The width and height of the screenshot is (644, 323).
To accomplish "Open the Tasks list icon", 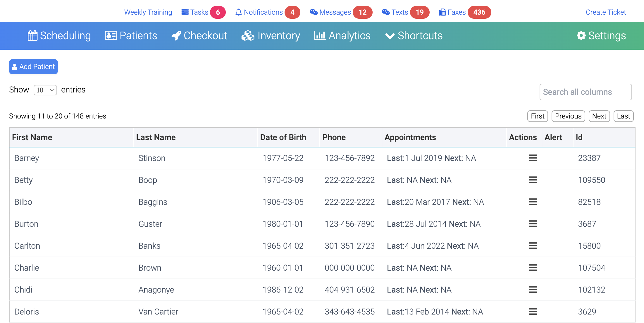I will point(185,12).
